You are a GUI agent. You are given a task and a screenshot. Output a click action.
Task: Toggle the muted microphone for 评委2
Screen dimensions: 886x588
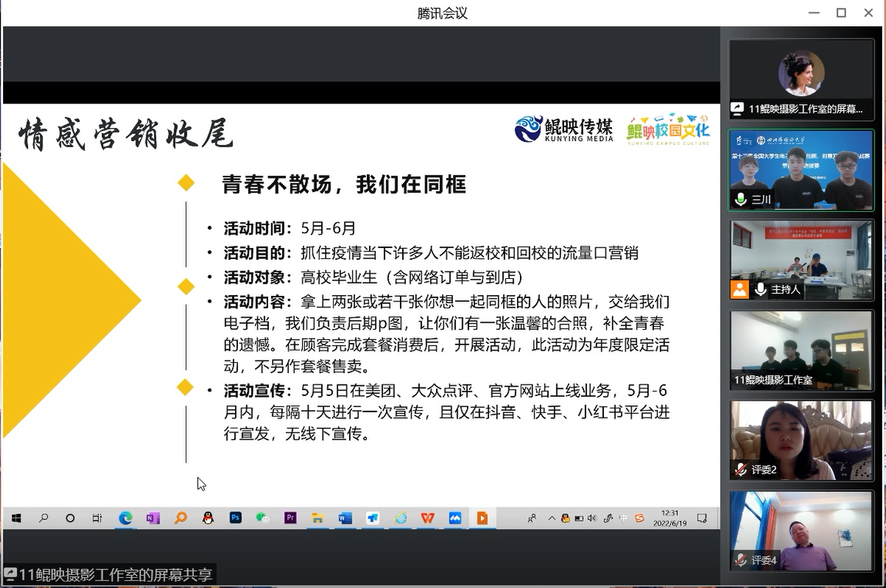[740, 469]
